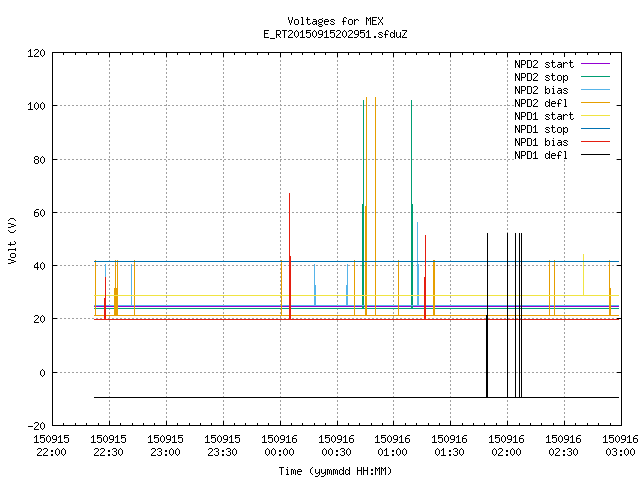Click the x-axis tick 150916 00:30
The height and width of the screenshot is (480, 640).
[x=336, y=446]
